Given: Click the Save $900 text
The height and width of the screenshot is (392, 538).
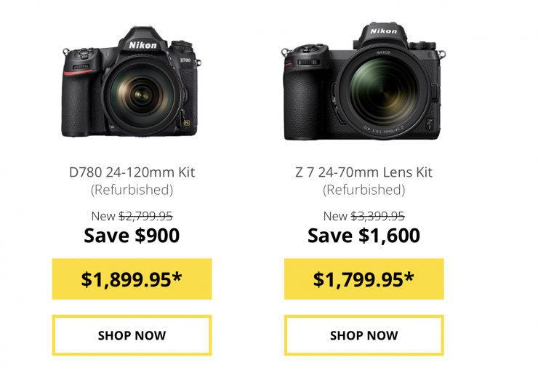Looking at the screenshot, I should coord(132,236).
